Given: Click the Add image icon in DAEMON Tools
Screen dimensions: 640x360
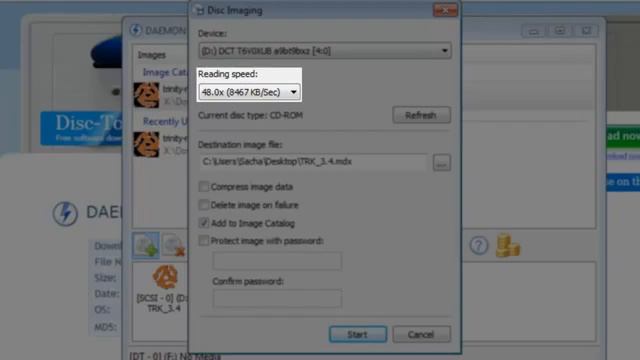Looking at the screenshot, I should pos(146,246).
